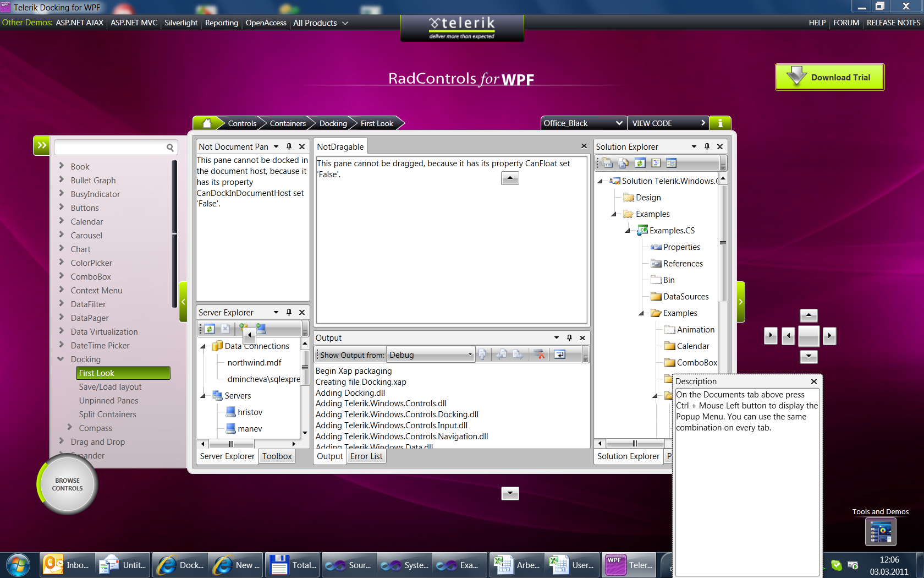924x578 pixels.
Task: Click the green info icon beside View Code
Action: click(720, 123)
